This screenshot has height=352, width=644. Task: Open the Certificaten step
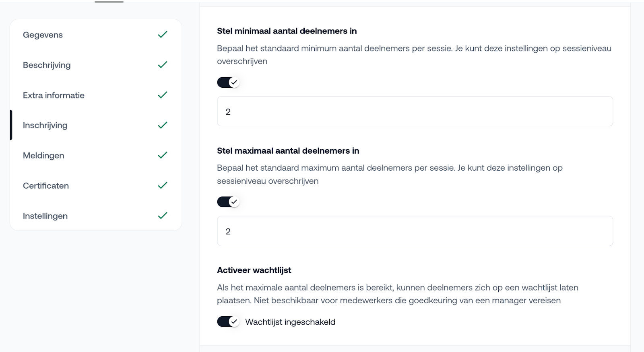46,186
